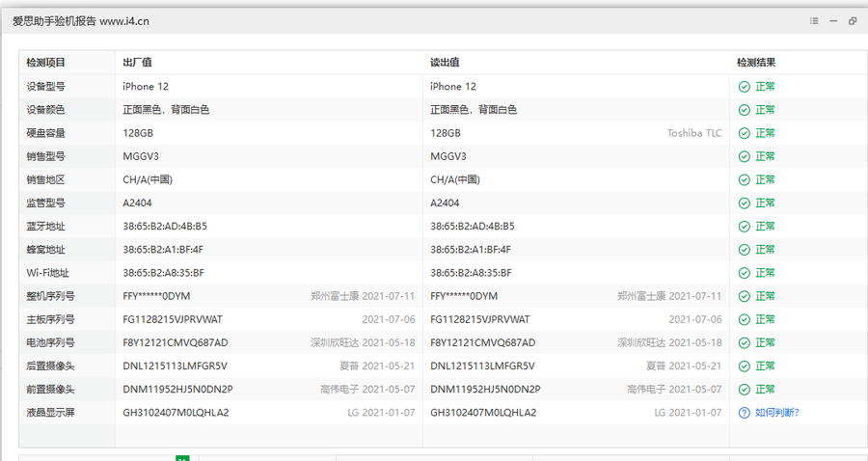The width and height of the screenshot is (868, 461).
Task: Click green check icon in 后置摄像头 row
Action: point(744,366)
